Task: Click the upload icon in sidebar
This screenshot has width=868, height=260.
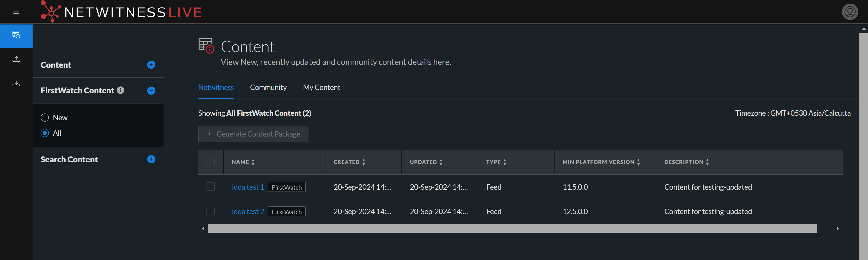Action: point(16,59)
